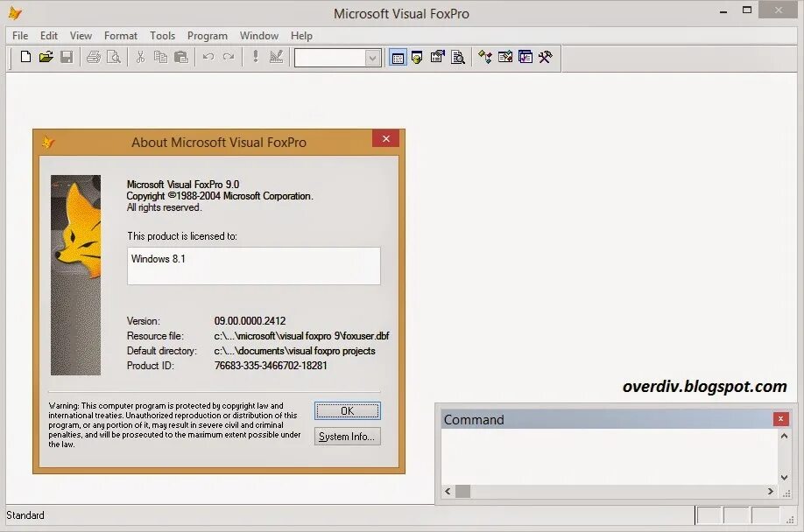Click the Modify Form ruler icon
Screen dimensions: 804x532
276,57
